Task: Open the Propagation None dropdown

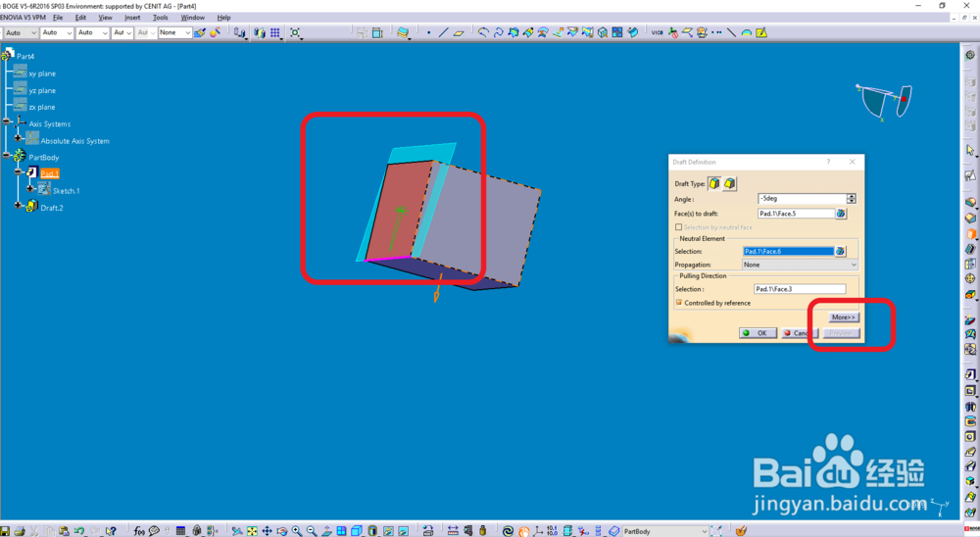Action: pyautogui.click(x=800, y=265)
